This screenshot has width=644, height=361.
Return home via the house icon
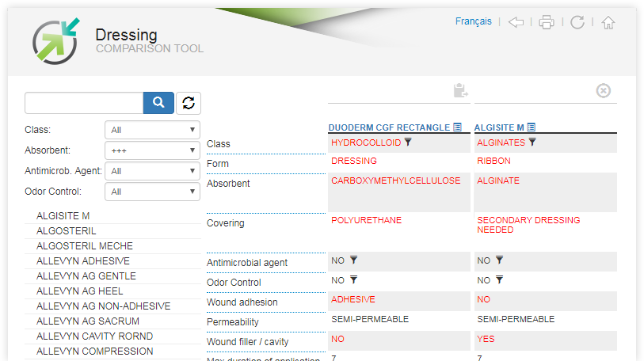(608, 22)
